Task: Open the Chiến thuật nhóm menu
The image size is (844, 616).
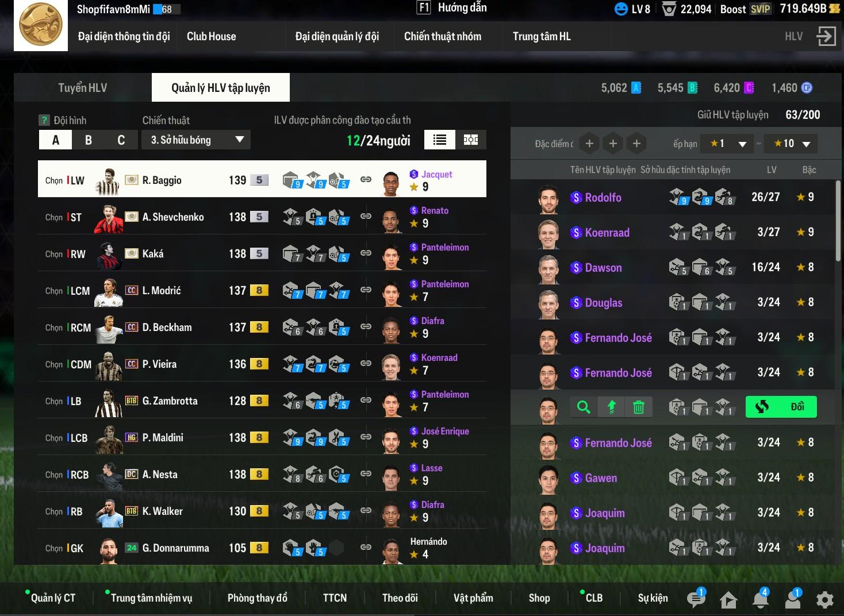Action: tap(443, 36)
